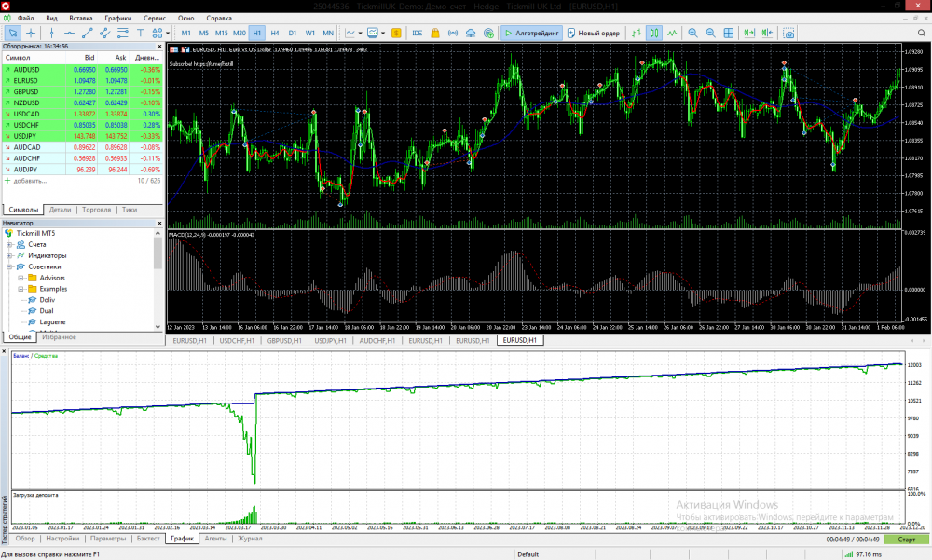This screenshot has width=932, height=560.
Task: Expand the Счета tree node
Action: tap(9, 244)
